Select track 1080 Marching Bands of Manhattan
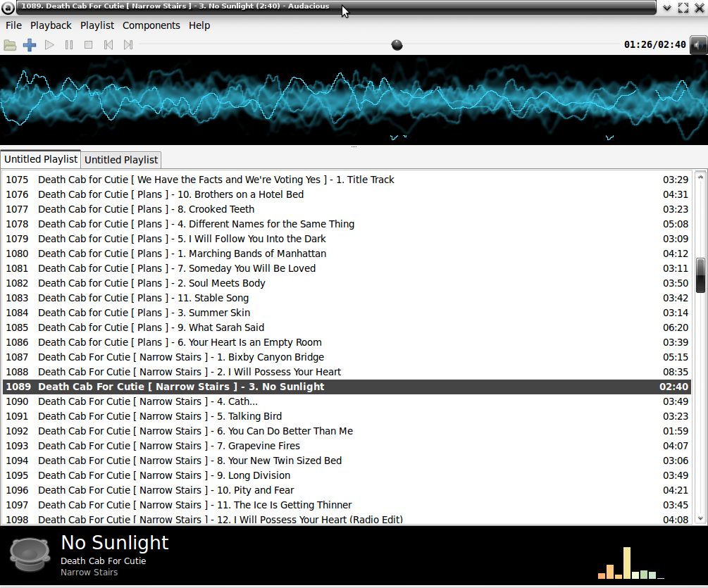 [347, 254]
